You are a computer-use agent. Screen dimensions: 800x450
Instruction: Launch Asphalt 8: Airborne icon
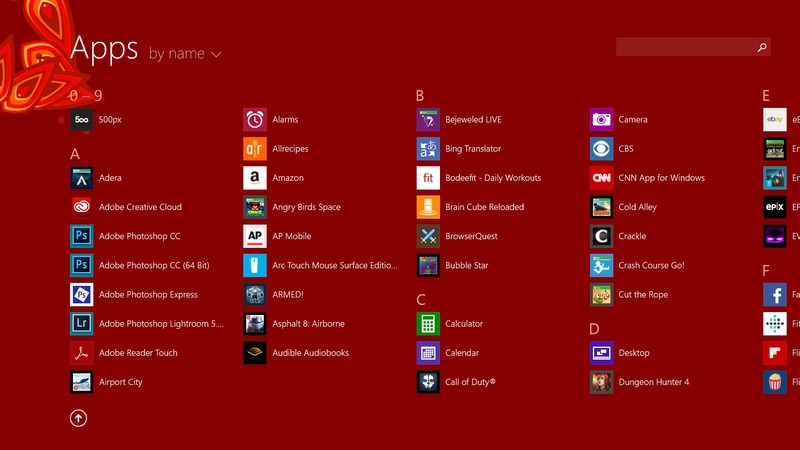(x=255, y=323)
